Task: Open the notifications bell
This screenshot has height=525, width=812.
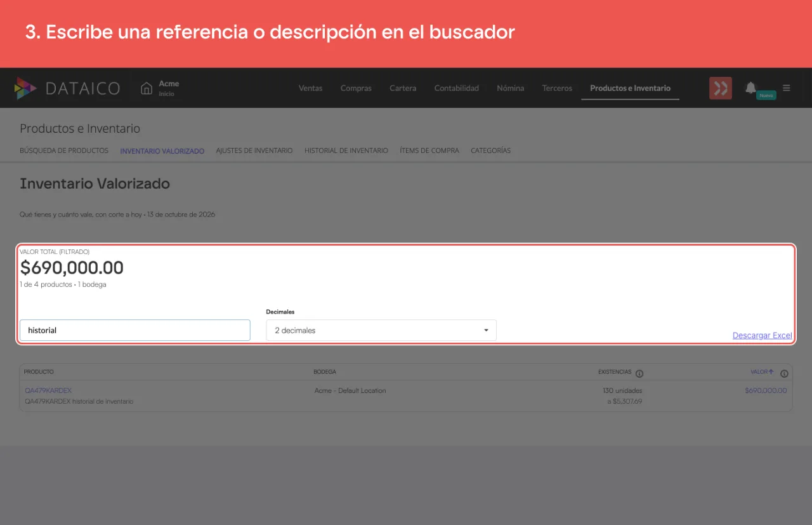Action: pos(750,88)
